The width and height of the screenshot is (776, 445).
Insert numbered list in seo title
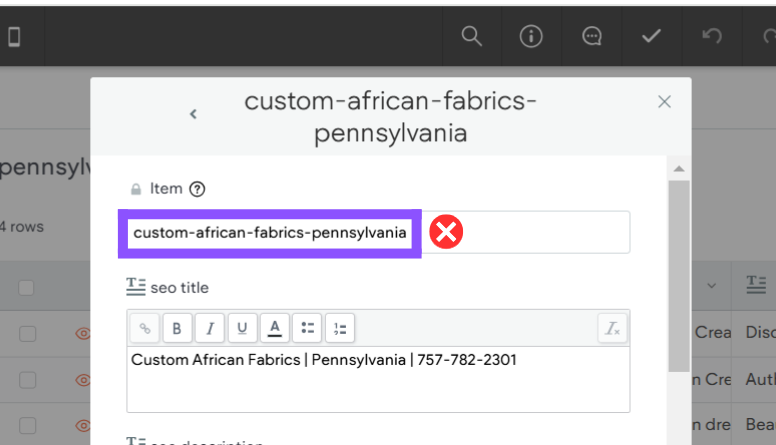340,328
